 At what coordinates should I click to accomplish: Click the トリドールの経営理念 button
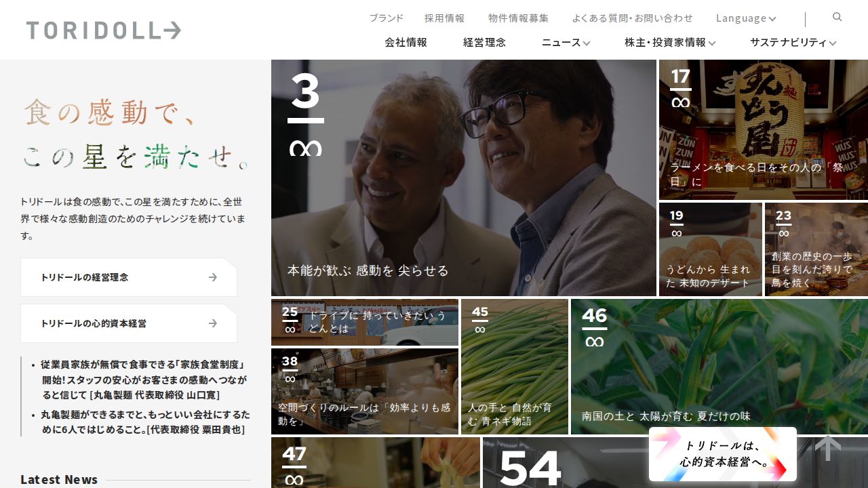point(129,277)
